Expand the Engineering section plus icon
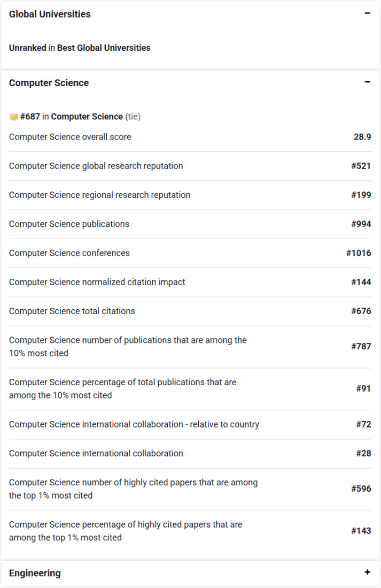This screenshot has height=588, width=381. [x=367, y=572]
